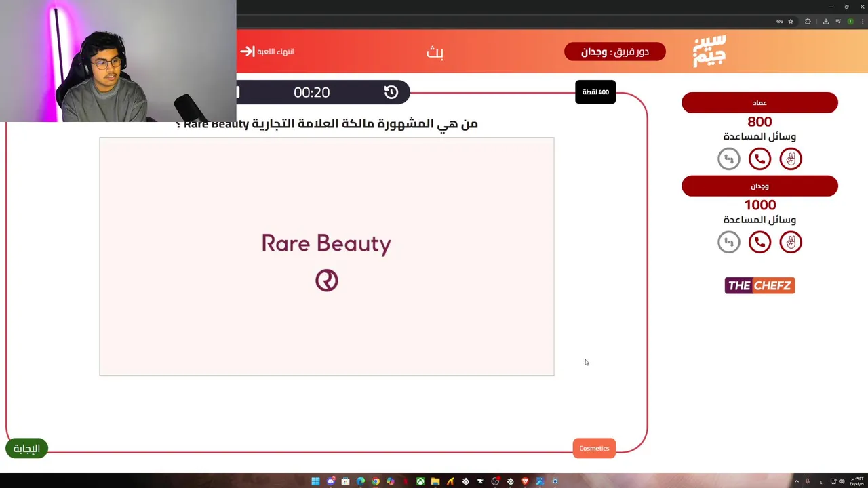
Task: Open Brave browser from the taskbar
Action: 525,481
